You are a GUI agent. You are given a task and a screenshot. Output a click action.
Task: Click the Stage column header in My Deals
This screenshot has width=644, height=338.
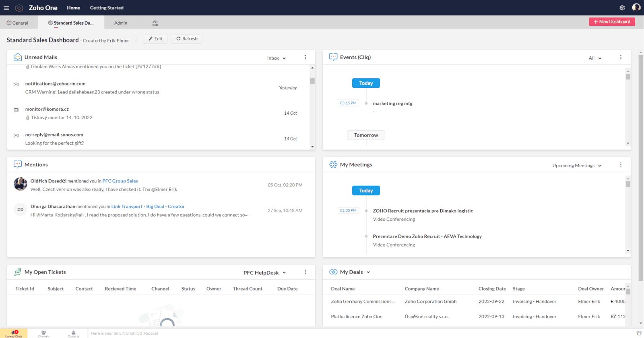[518, 289]
